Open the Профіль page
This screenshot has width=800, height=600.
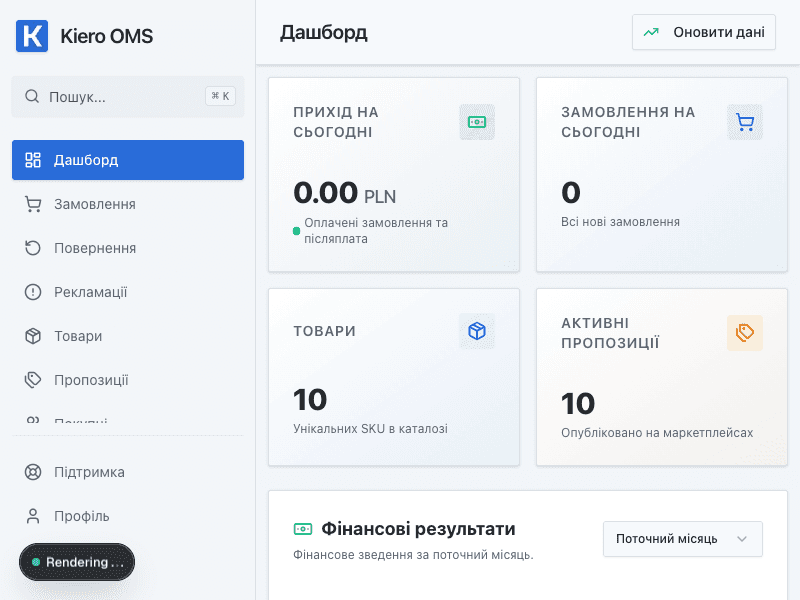click(x=128, y=516)
